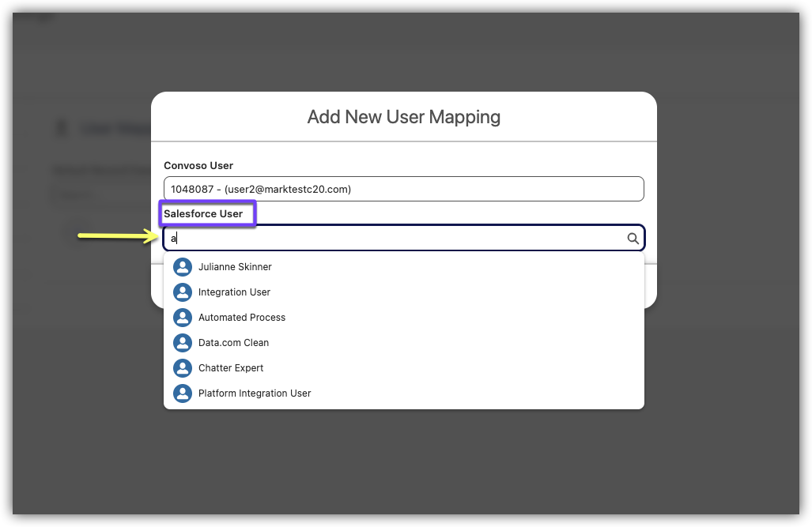Image resolution: width=812 pixels, height=527 pixels.
Task: Click the Platform Integration User avatar icon
Action: click(x=183, y=393)
